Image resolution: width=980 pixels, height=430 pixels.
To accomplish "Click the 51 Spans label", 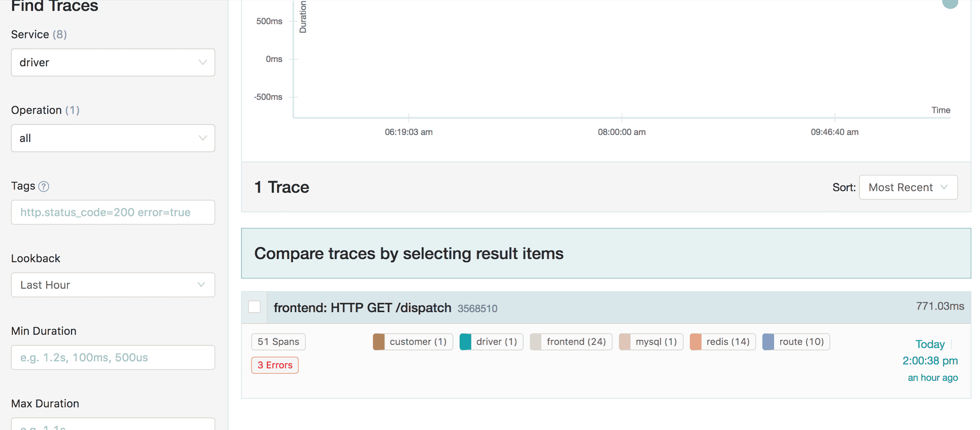I will 278,342.
